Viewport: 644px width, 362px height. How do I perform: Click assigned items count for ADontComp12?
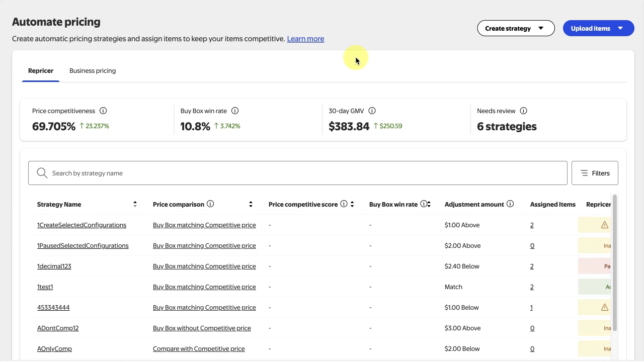pos(532,328)
